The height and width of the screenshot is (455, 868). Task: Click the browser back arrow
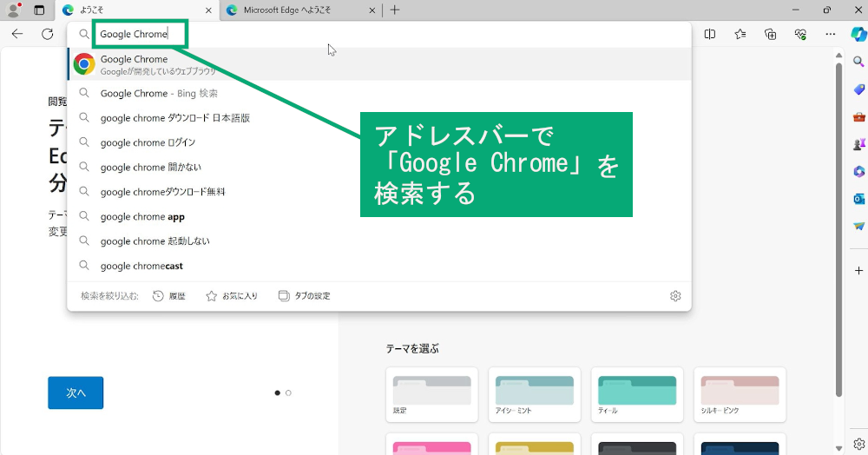coord(17,35)
